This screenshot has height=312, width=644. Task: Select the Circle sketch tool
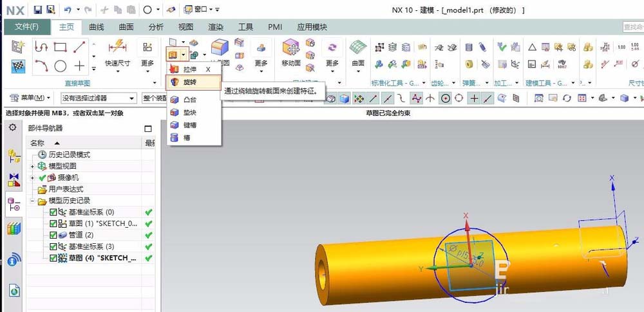pyautogui.click(x=61, y=66)
